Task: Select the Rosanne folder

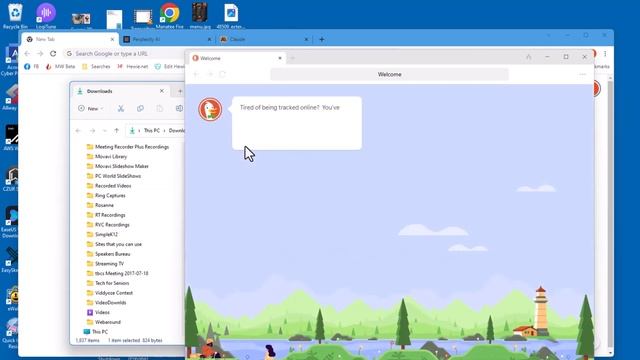Action: pos(100,205)
